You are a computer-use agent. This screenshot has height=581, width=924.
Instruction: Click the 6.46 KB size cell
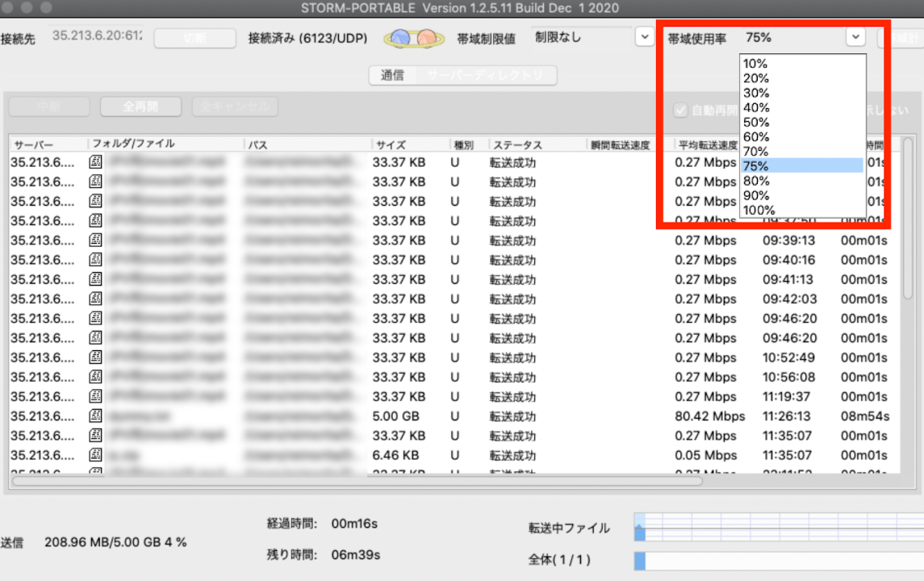(x=395, y=455)
